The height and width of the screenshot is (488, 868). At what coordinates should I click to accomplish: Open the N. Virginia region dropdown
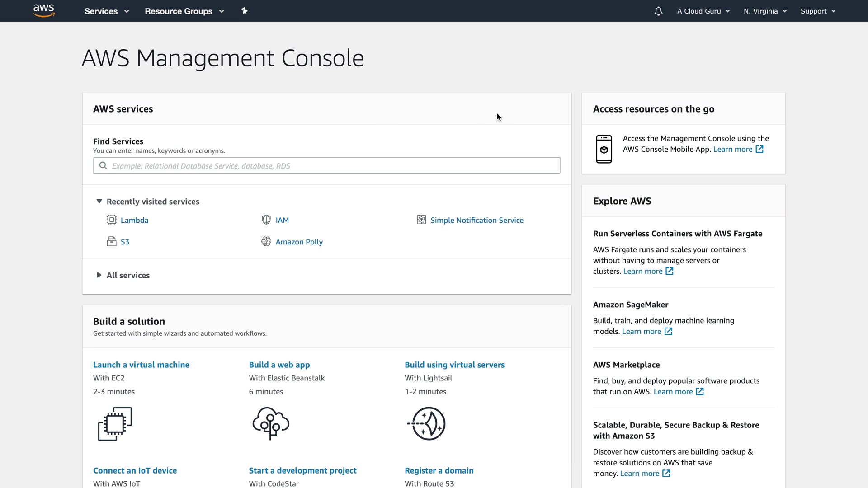tap(765, 11)
